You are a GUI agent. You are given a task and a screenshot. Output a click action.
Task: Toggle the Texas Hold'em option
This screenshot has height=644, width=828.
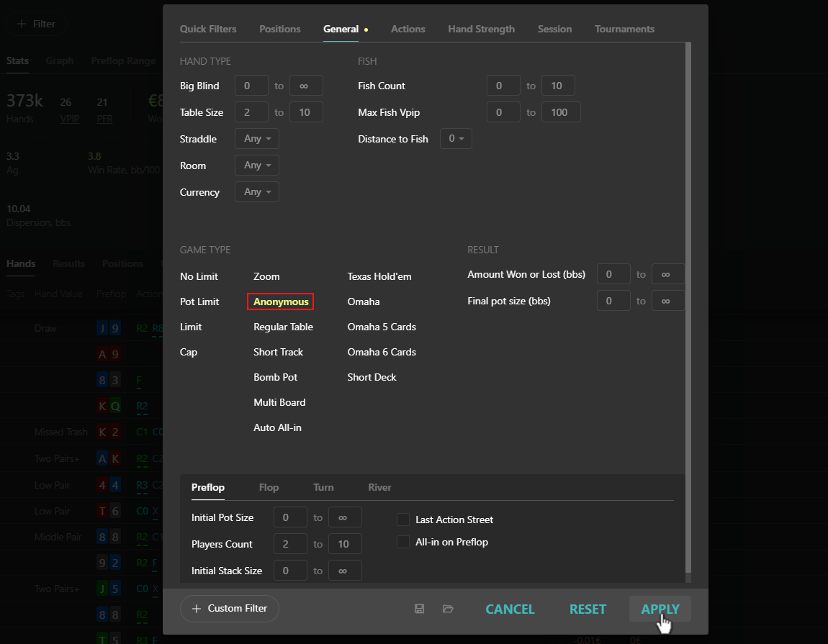(379, 276)
